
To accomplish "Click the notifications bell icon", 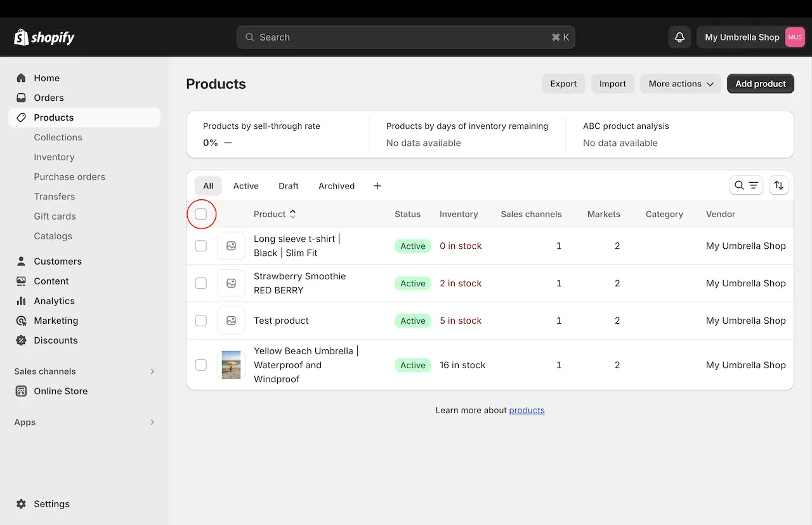I will (x=679, y=37).
